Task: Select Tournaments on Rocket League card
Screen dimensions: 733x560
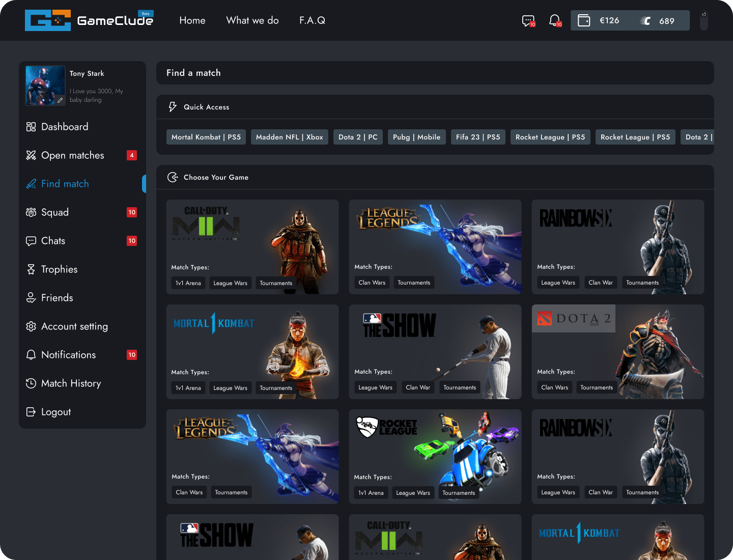Action: [x=459, y=493]
